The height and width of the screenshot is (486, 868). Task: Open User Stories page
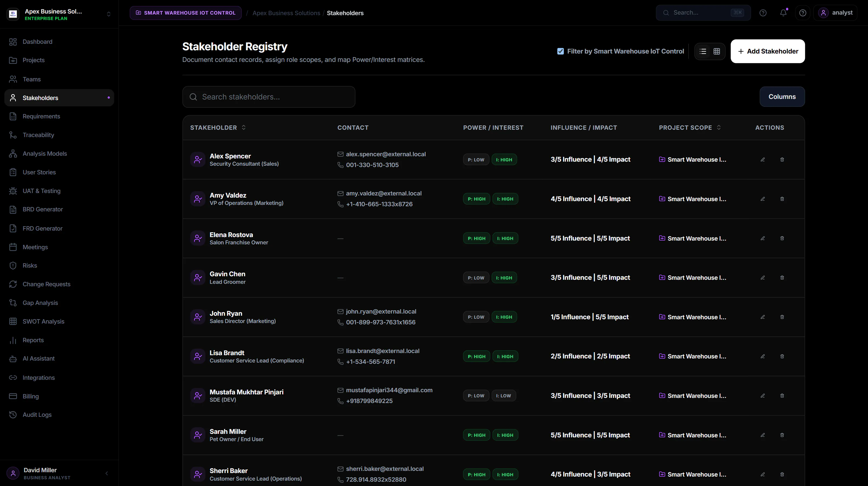pyautogui.click(x=59, y=172)
